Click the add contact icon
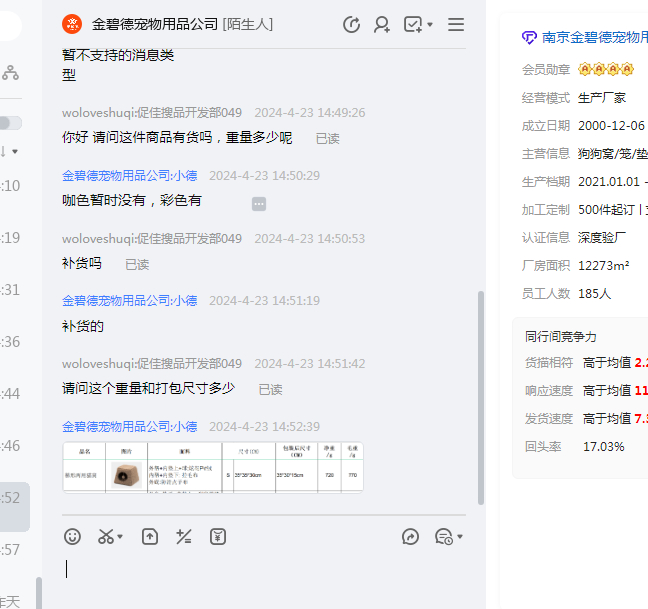 pyautogui.click(x=382, y=24)
